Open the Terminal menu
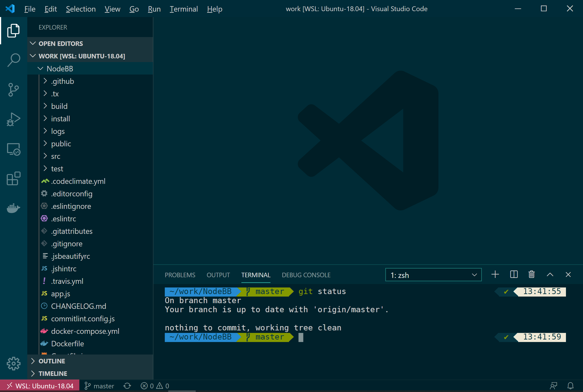This screenshot has height=392, width=583. (184, 9)
